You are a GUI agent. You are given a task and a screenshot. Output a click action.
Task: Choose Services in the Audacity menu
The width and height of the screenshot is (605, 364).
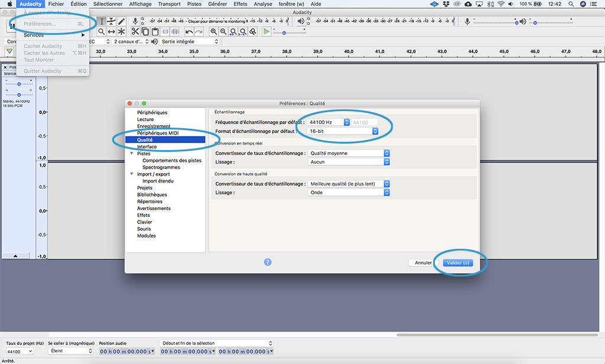pyautogui.click(x=53, y=35)
